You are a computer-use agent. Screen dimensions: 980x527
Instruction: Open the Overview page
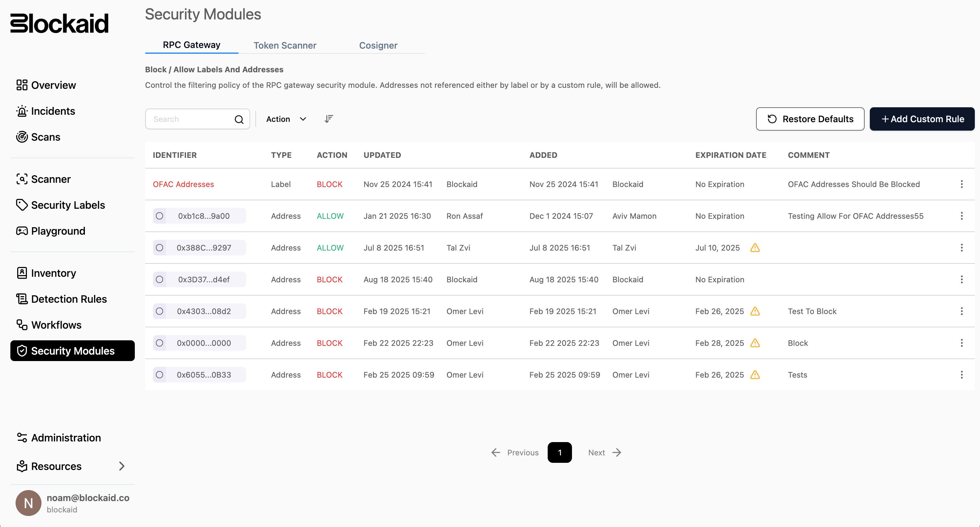click(46, 85)
